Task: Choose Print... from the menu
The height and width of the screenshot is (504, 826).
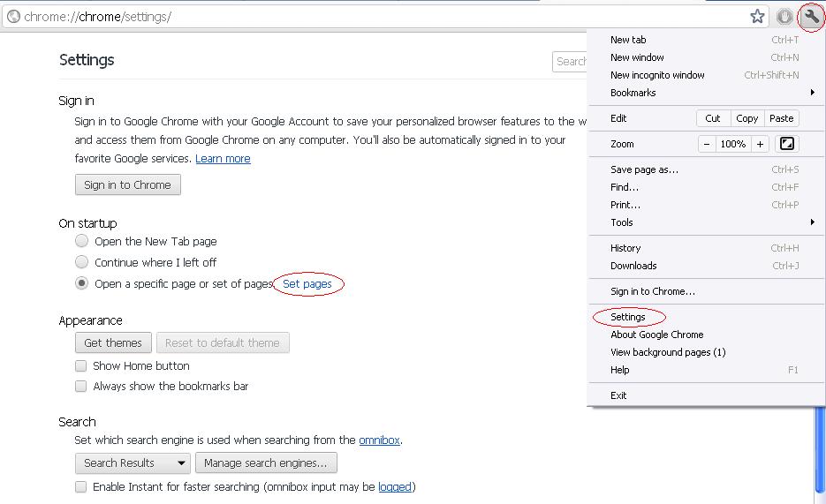Action: 706,205
